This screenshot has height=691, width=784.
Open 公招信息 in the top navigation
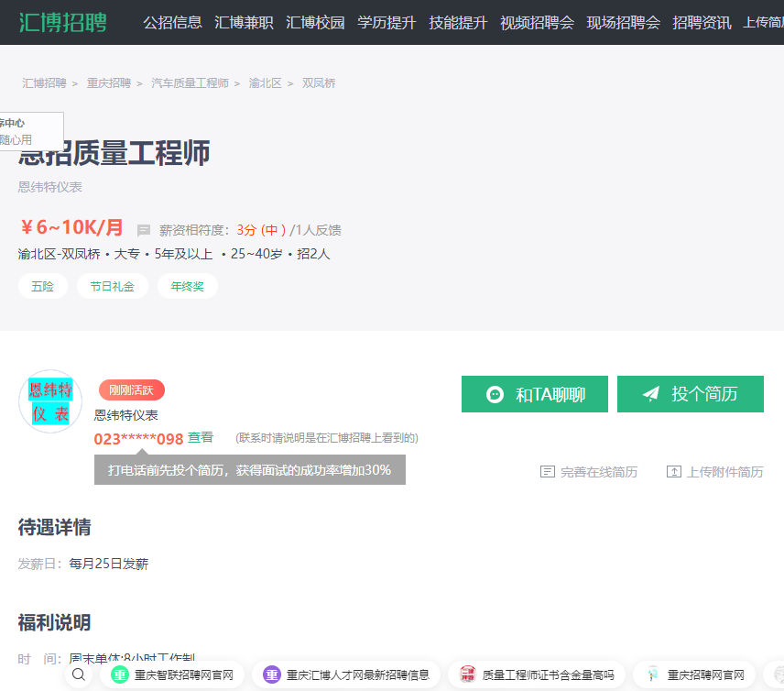tap(172, 23)
